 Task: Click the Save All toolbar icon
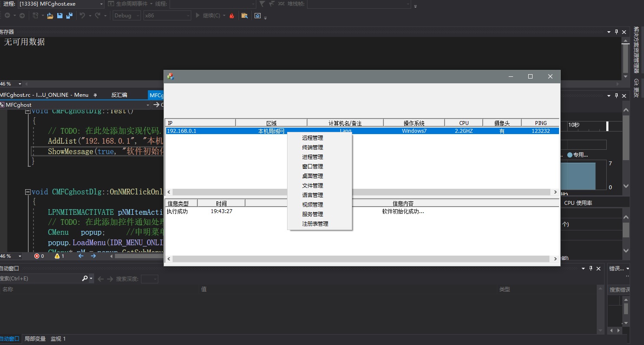click(69, 16)
